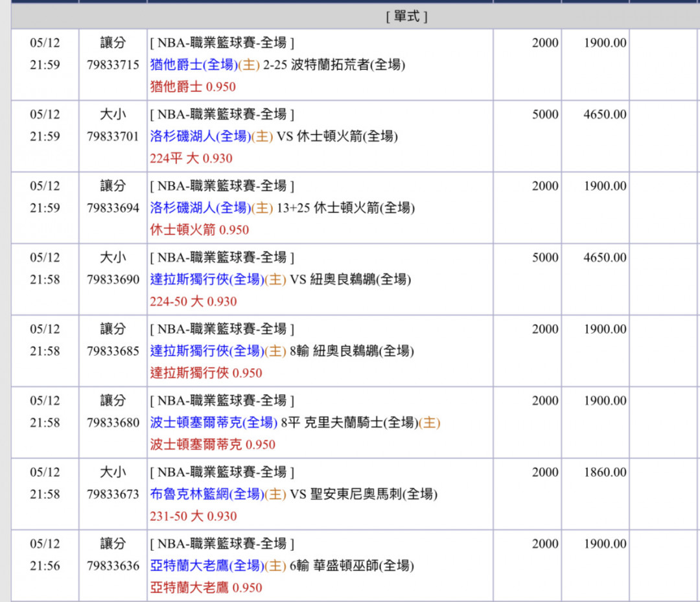Viewport: 700px width, 602px height.
Task: Open blue 達拉斯獨行俠 link in order 79833685
Action: pyautogui.click(x=207, y=351)
